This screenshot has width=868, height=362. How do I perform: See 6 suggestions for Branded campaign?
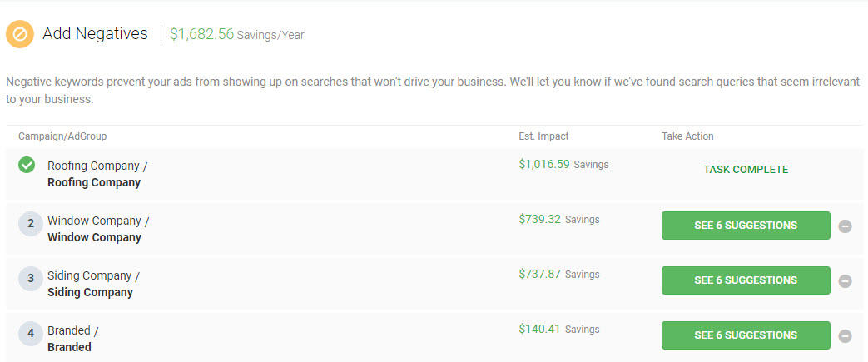click(x=745, y=335)
